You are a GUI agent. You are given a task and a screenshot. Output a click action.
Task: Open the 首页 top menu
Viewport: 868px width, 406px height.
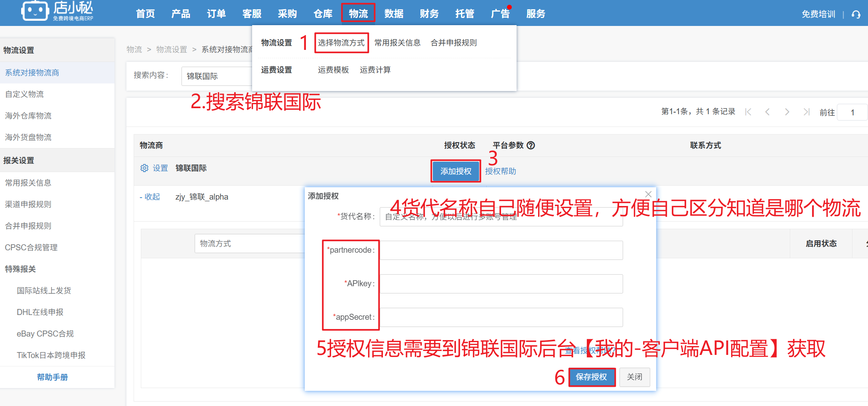point(145,14)
